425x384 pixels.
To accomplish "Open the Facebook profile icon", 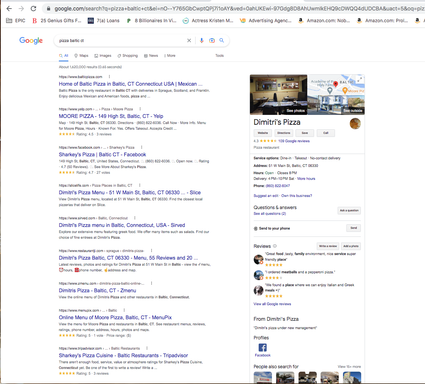I will [x=263, y=348].
